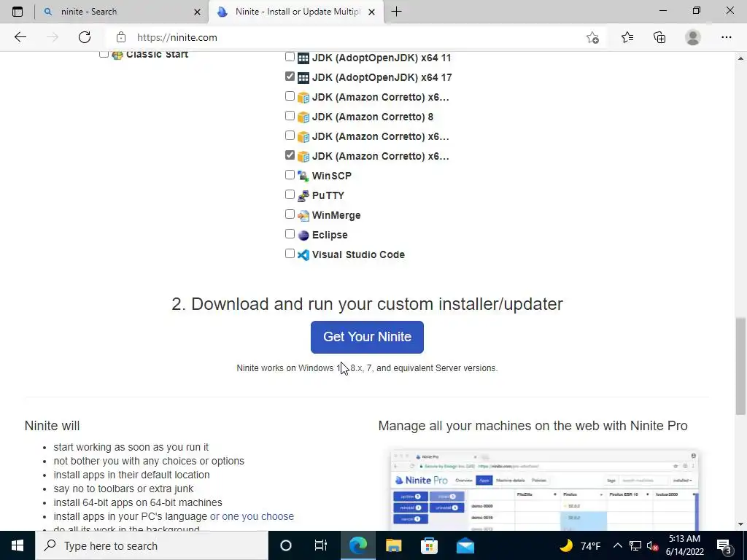Screen dimensions: 747x560
Task: Click the page vertical scrollbar thumb
Action: pyautogui.click(x=740, y=366)
